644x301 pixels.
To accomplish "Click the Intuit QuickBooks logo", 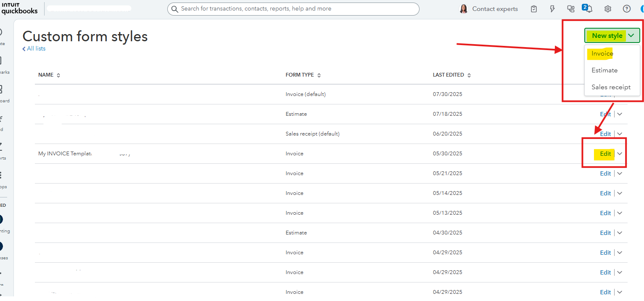I will [19, 8].
